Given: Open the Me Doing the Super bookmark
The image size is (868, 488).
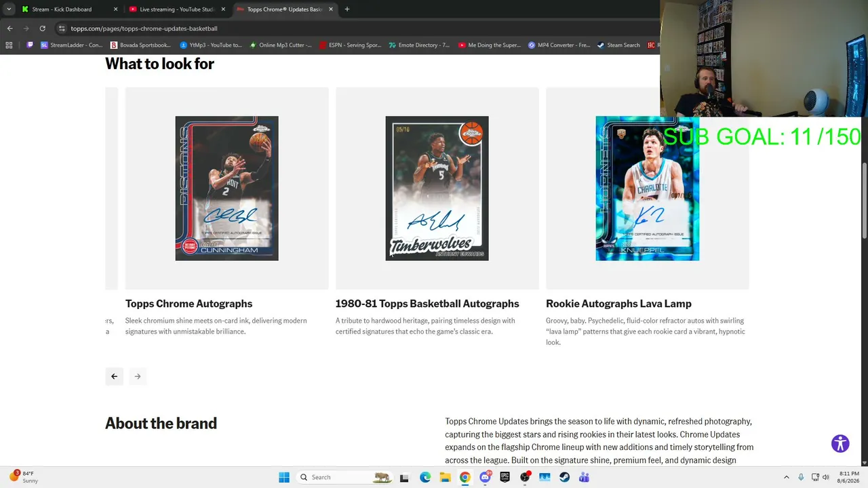Looking at the screenshot, I should pos(490,45).
